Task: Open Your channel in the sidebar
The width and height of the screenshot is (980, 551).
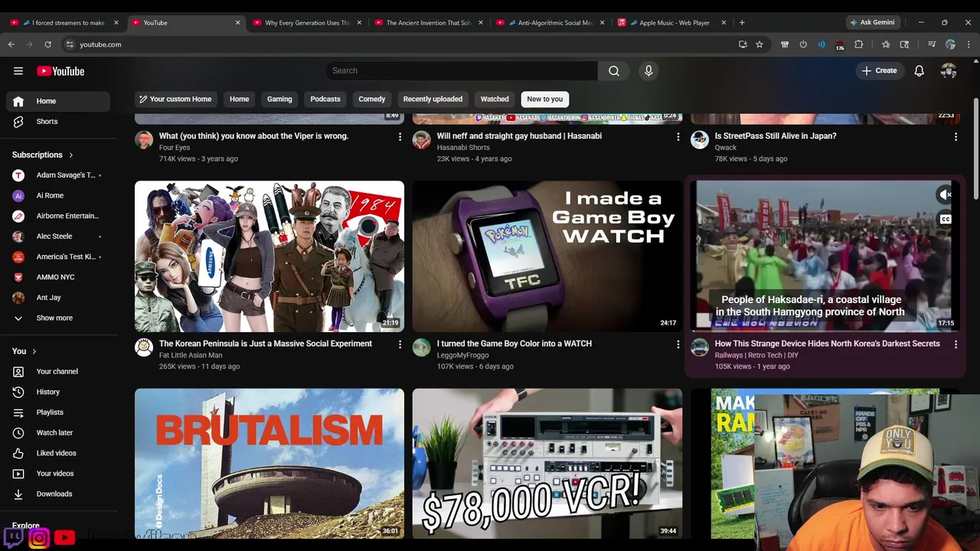Action: tap(58, 371)
